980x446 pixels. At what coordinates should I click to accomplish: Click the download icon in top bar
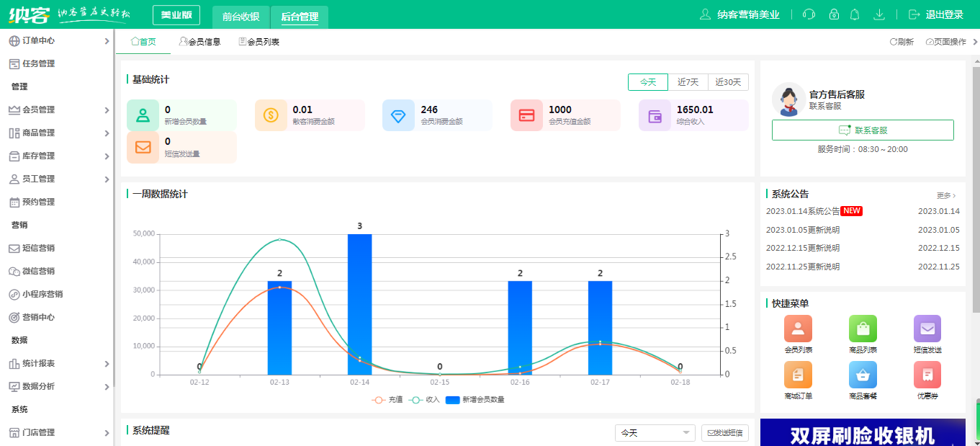(878, 14)
